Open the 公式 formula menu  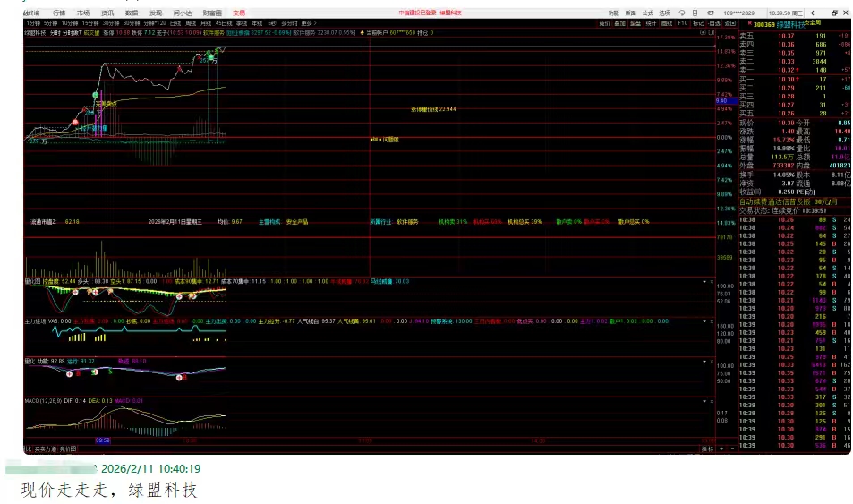click(x=647, y=13)
